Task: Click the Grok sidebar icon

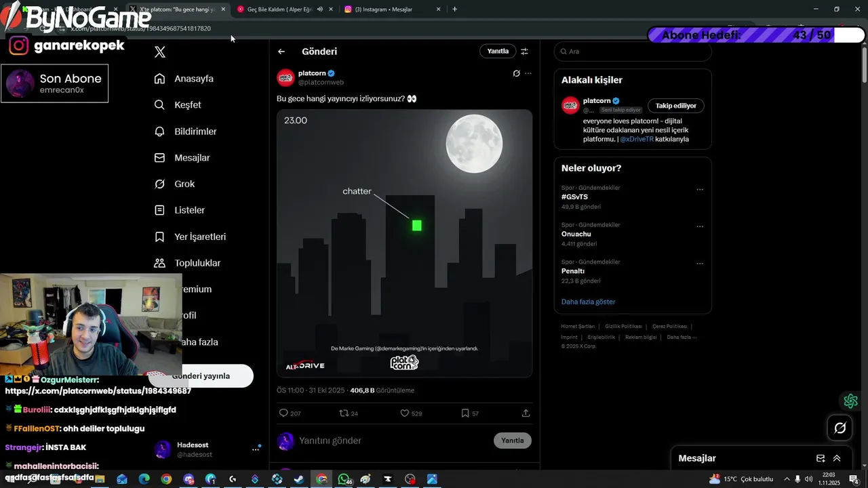Action: pos(159,184)
